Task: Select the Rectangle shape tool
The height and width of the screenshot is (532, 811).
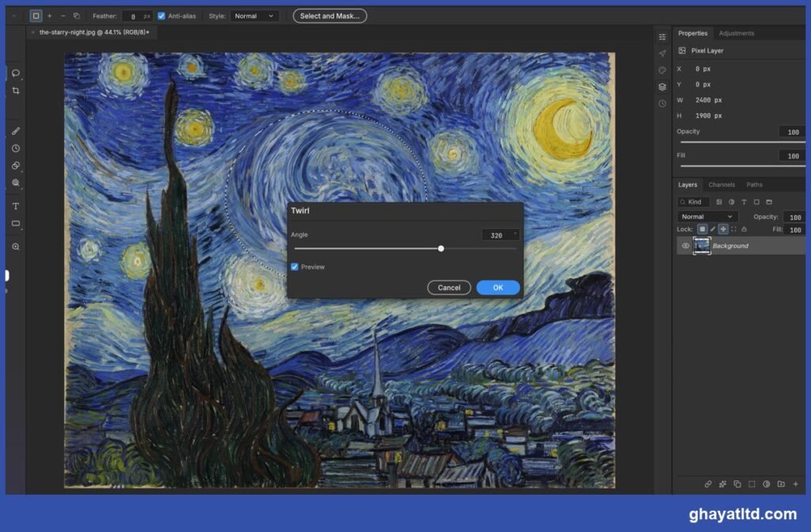Action: 16,223
